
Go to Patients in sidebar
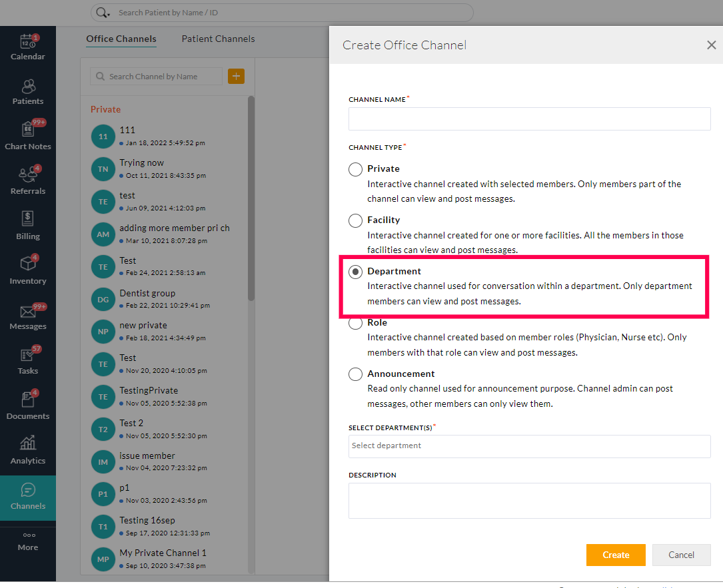(28, 87)
